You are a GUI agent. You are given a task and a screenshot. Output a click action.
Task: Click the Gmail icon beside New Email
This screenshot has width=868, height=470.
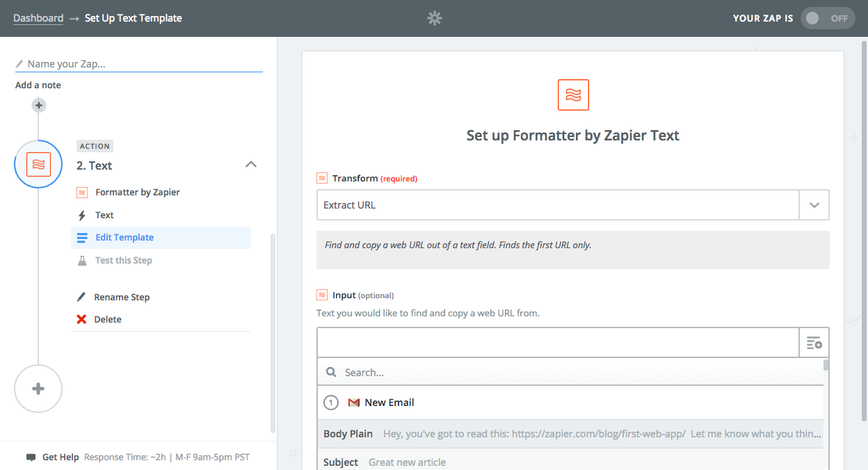pyautogui.click(x=354, y=403)
